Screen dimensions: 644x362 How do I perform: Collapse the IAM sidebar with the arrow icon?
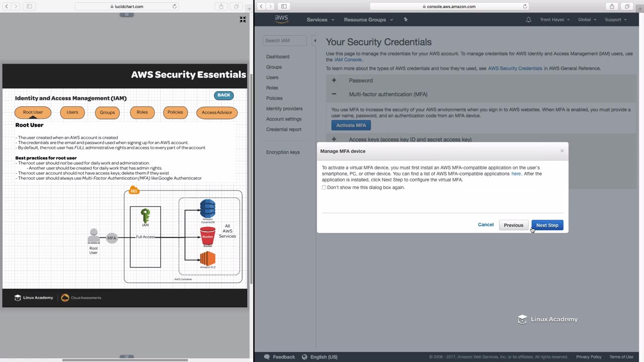[x=315, y=41]
